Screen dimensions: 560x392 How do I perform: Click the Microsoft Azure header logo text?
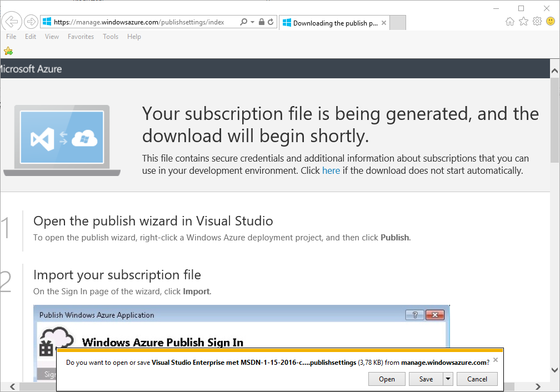pyautogui.click(x=31, y=69)
